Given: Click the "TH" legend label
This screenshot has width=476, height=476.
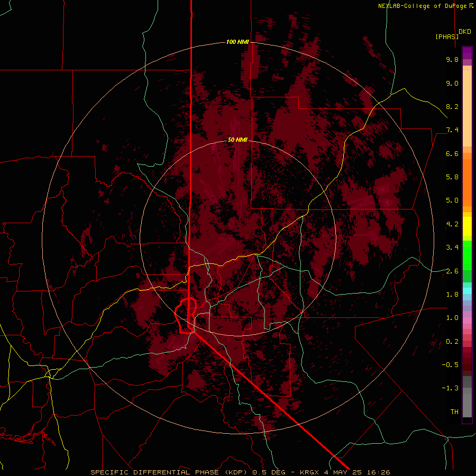Looking at the screenshot, I should [454, 412].
